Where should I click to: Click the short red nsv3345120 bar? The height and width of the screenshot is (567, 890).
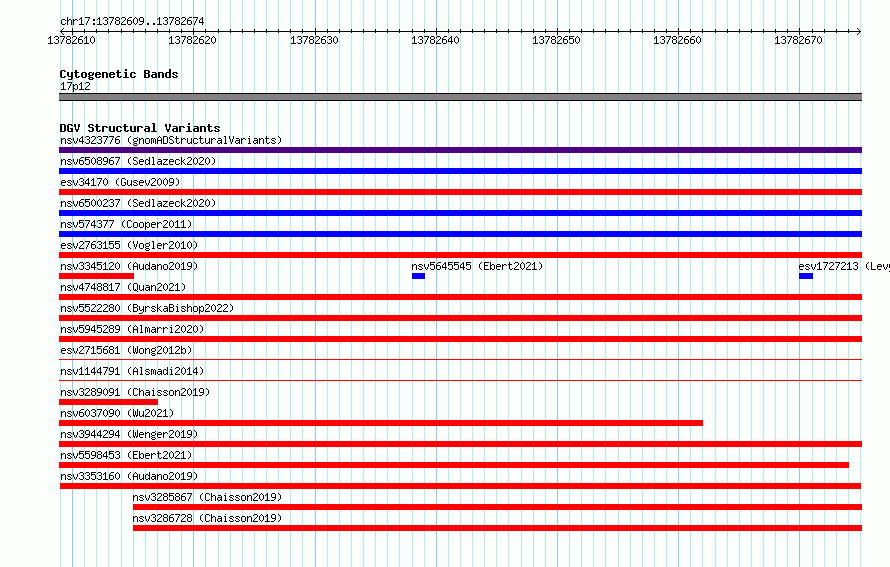pyautogui.click(x=96, y=276)
